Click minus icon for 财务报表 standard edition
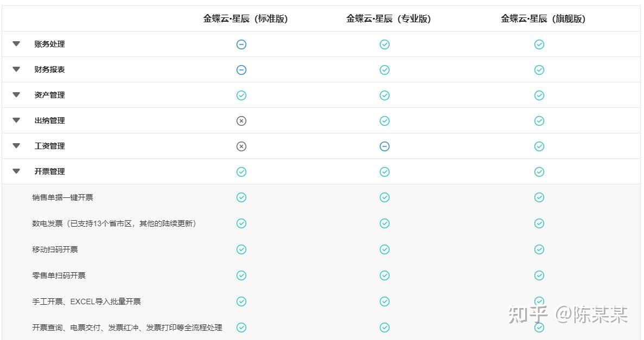 [x=241, y=70]
